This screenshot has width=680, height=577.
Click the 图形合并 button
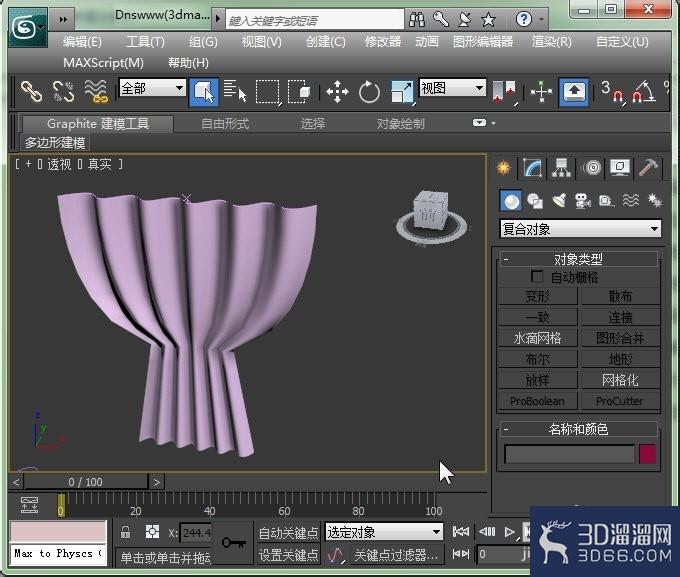click(x=621, y=338)
